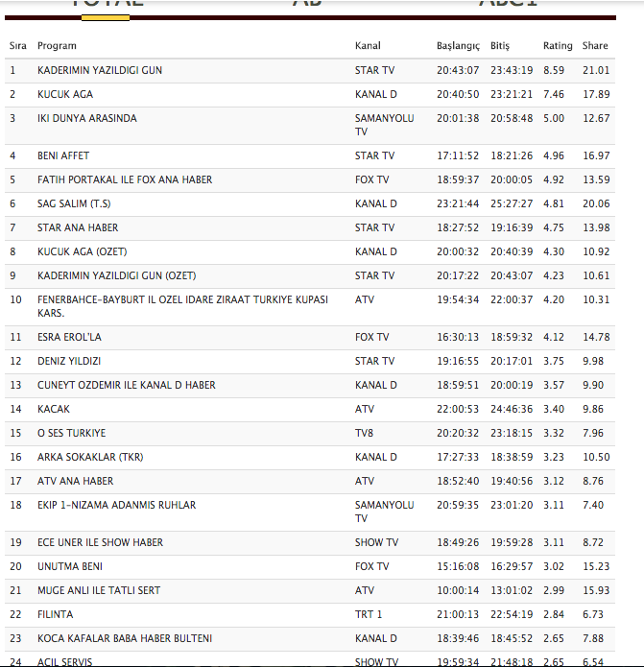Viewport: 644px width, 667px height.
Task: Select FATIH PORTAKAL ILE FOX ANA HABER
Action: 125,179
